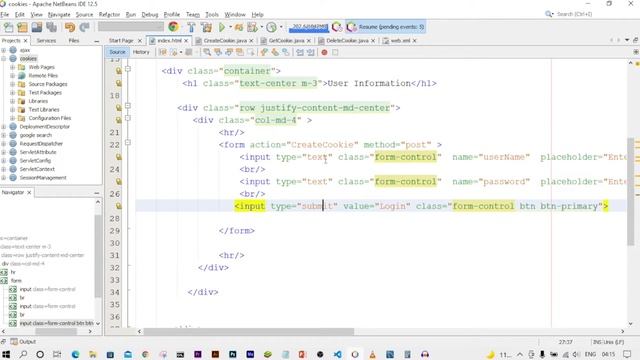Open Microsoft Edge from taskbar

tap(75, 354)
